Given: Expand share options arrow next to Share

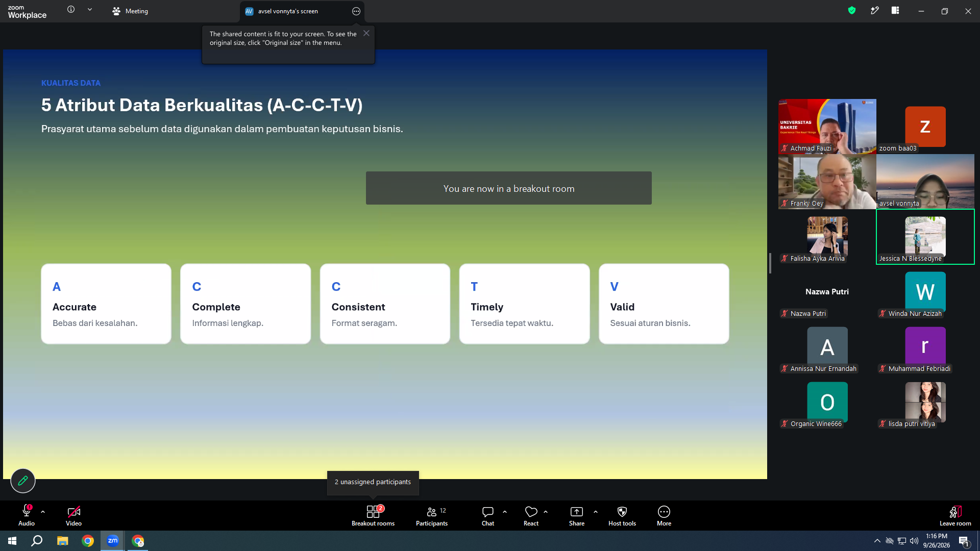Looking at the screenshot, I should coord(596,511).
